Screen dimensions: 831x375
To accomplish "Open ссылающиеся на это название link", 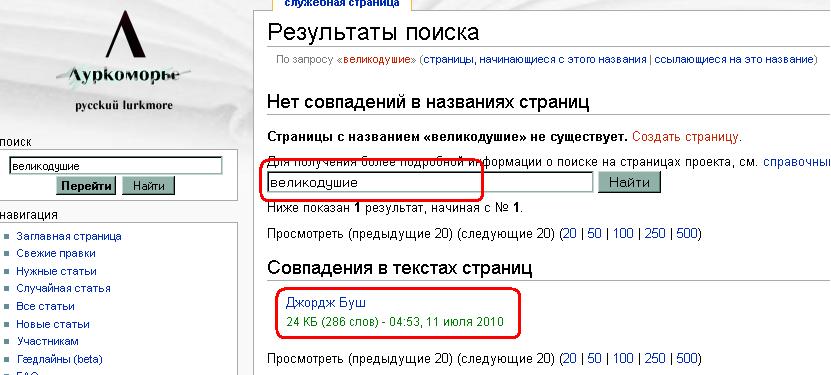I will (x=733, y=59).
